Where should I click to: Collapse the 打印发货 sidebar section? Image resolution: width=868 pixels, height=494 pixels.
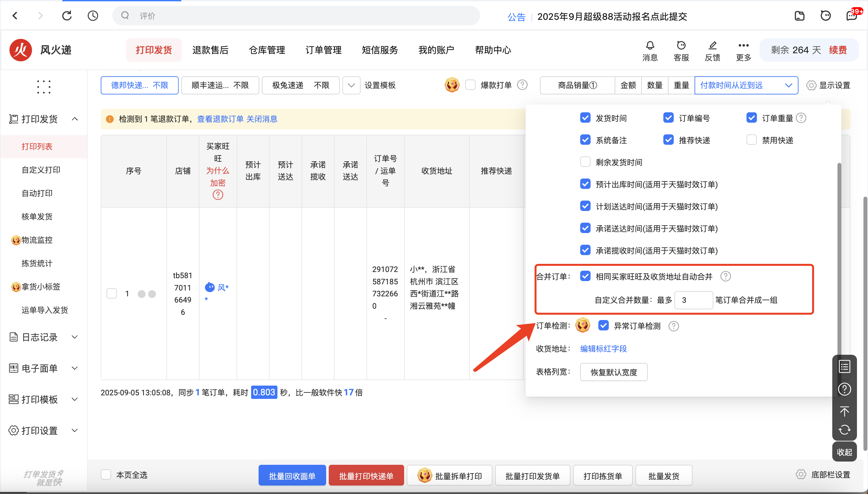coord(75,119)
